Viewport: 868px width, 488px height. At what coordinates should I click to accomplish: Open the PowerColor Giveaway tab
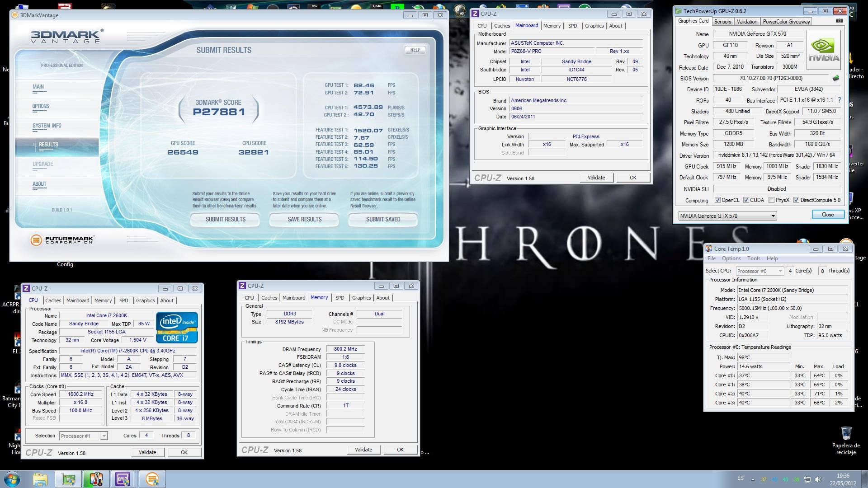coord(786,22)
